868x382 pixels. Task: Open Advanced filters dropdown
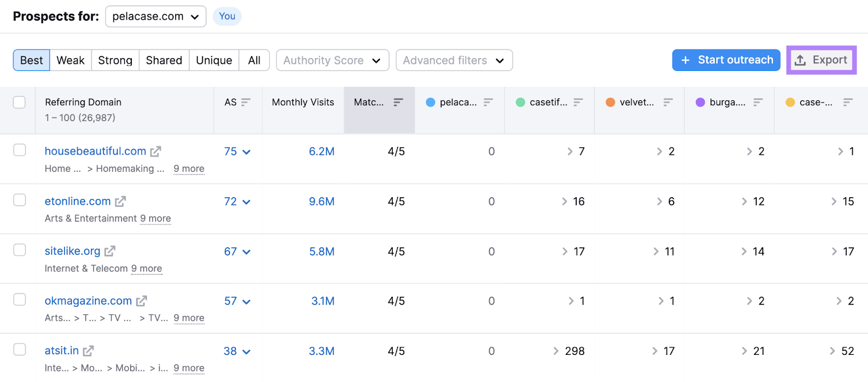click(x=454, y=61)
